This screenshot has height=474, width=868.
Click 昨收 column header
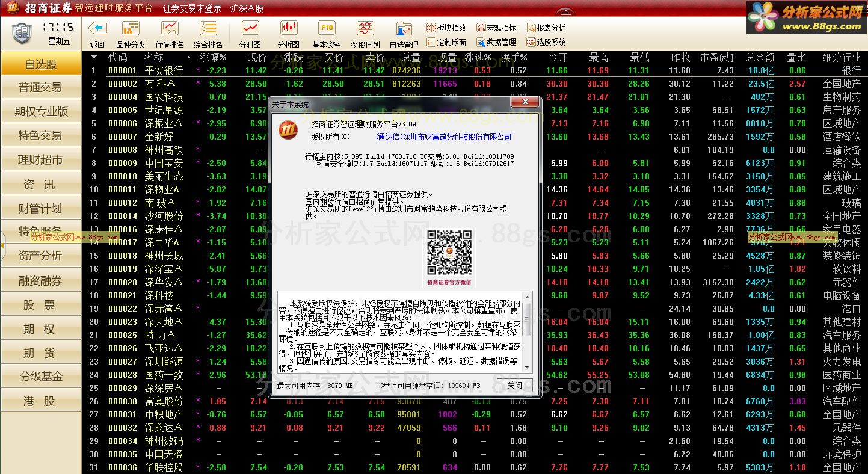(x=680, y=57)
